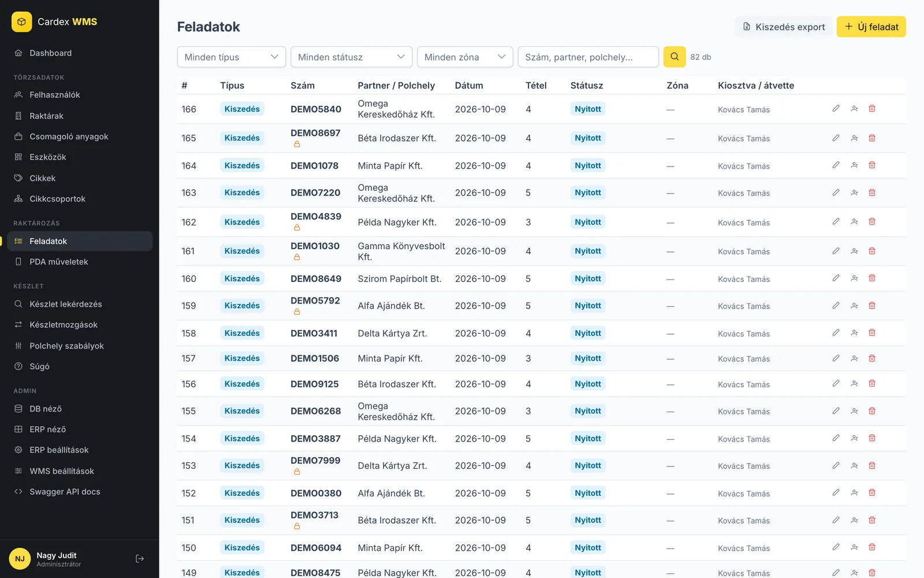Viewport: 924px width, 578px height.
Task: Click Kiszedés type badge for DEMO3411
Action: pos(242,334)
